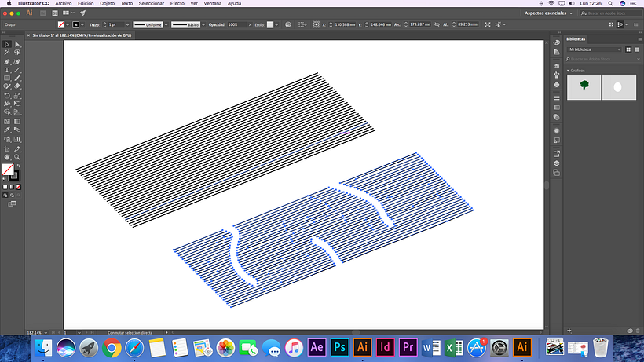Open the stroke weight dropdown
The height and width of the screenshot is (362, 644).
pos(127,24)
